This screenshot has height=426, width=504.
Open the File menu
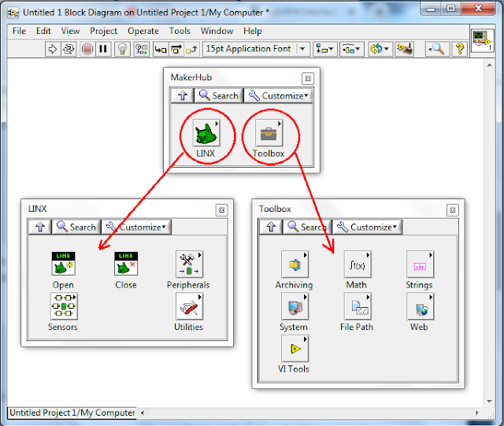[19, 31]
